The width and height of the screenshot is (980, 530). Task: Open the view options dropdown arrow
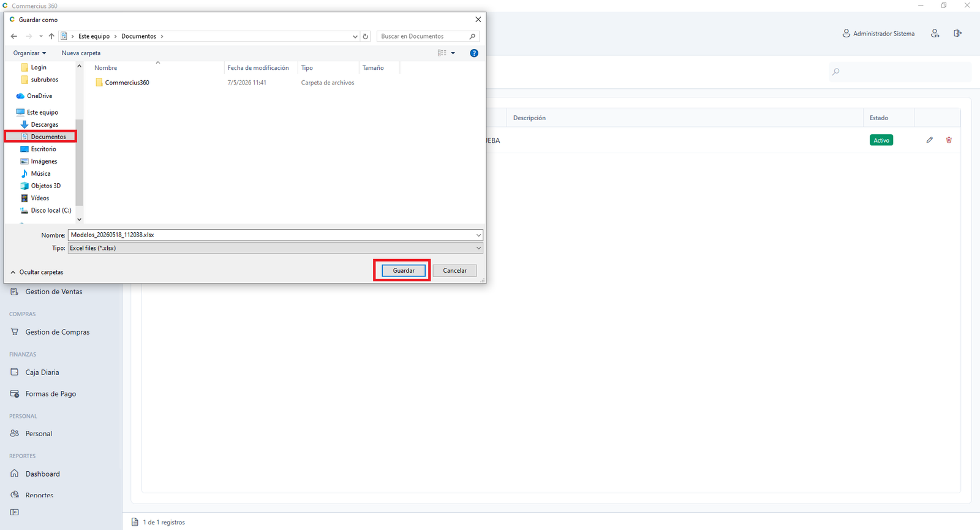click(453, 53)
